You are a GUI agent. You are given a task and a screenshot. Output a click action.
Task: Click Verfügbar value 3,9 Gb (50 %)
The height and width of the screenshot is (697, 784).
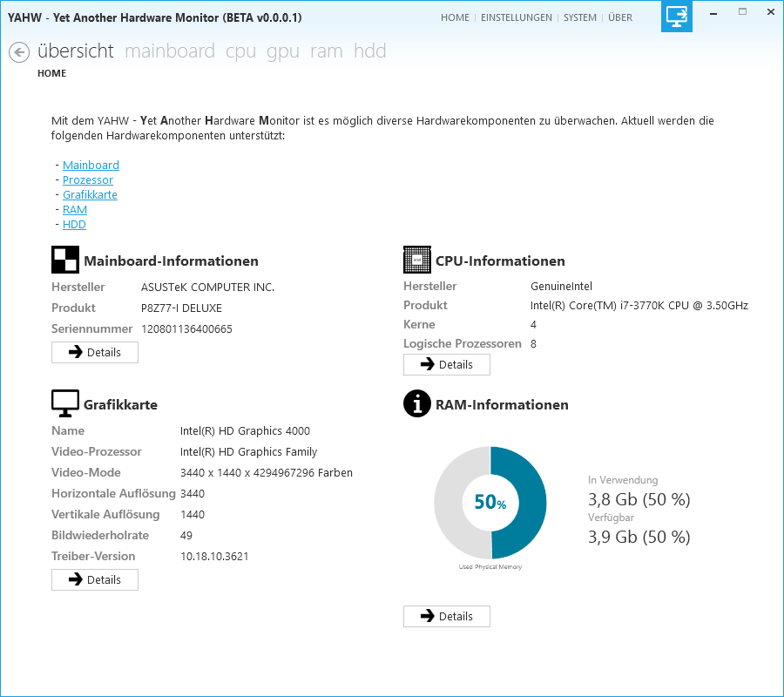639,537
